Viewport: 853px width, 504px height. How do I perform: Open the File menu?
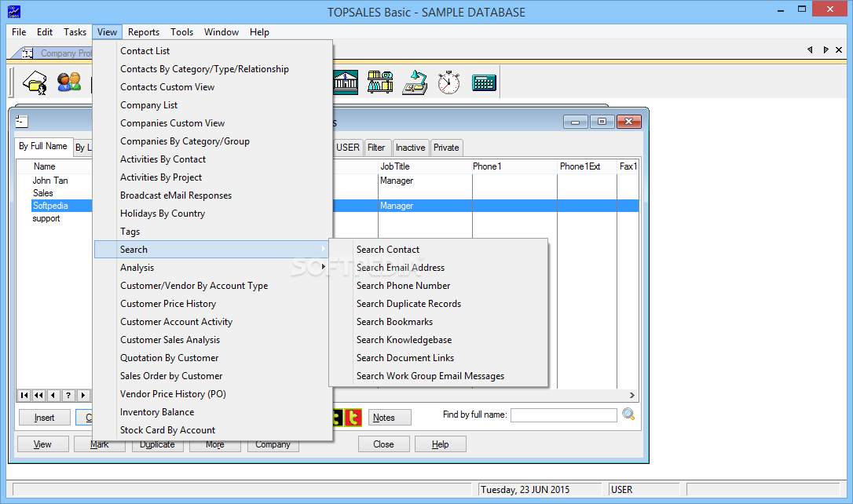pos(19,32)
